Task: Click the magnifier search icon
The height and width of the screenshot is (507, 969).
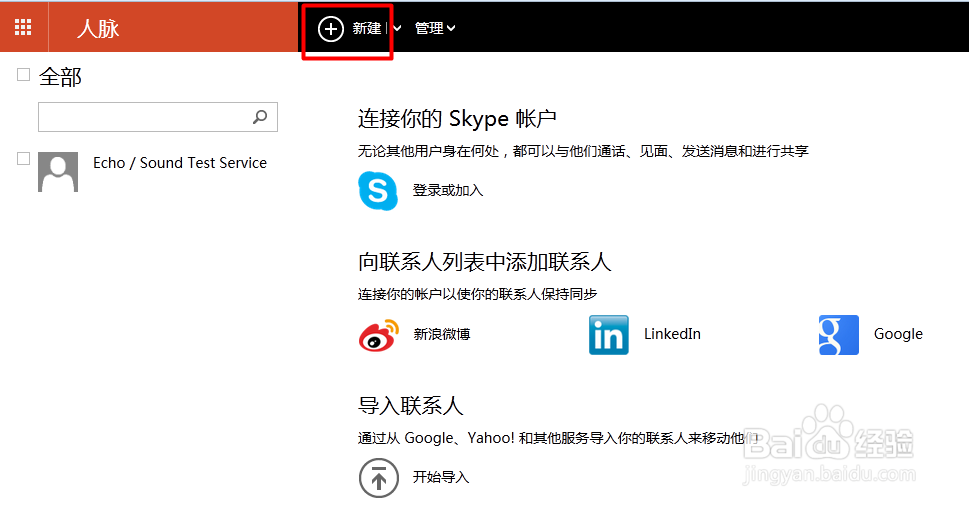Action: pyautogui.click(x=260, y=117)
